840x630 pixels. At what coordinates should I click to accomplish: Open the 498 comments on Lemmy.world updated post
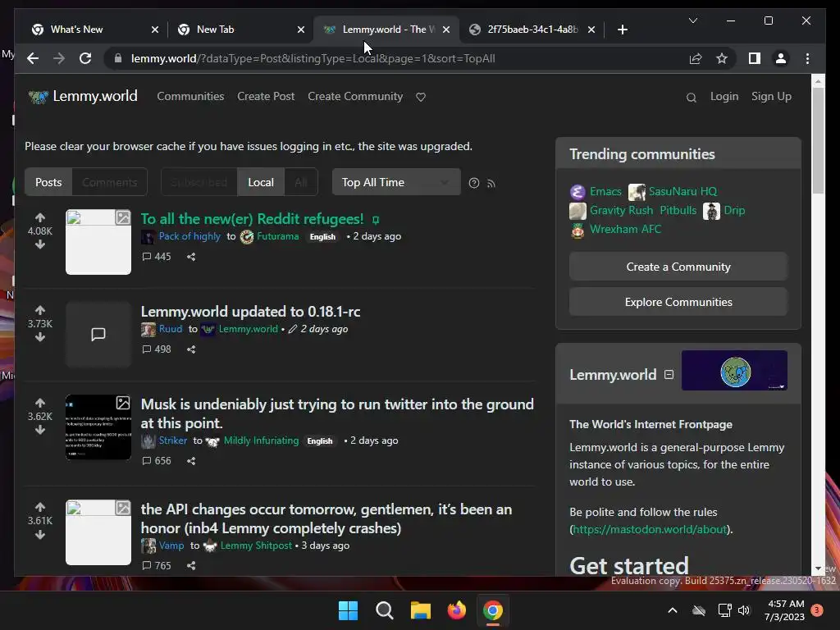pyautogui.click(x=157, y=349)
